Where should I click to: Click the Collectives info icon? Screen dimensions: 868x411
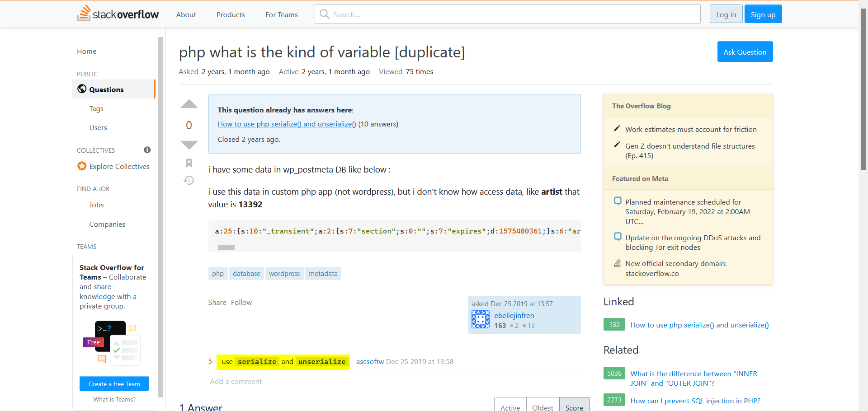pos(147,150)
